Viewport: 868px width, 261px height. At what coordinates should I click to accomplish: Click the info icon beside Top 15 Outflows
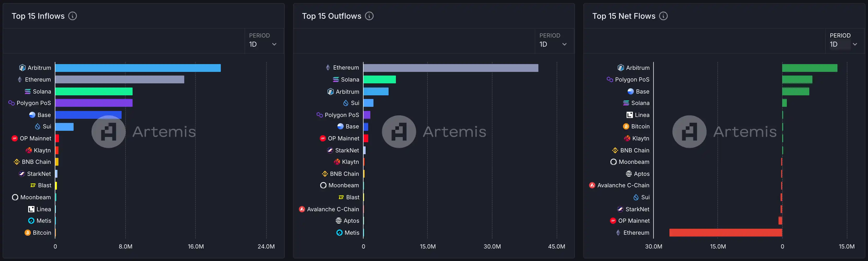tap(369, 16)
